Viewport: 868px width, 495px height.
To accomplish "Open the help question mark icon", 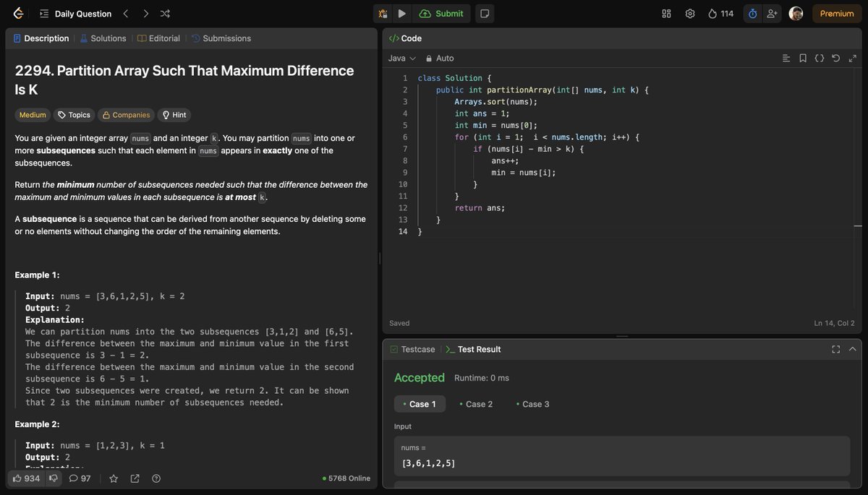I will [156, 478].
